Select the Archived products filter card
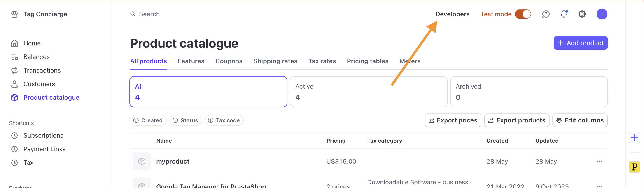644x188 pixels. tap(528, 92)
